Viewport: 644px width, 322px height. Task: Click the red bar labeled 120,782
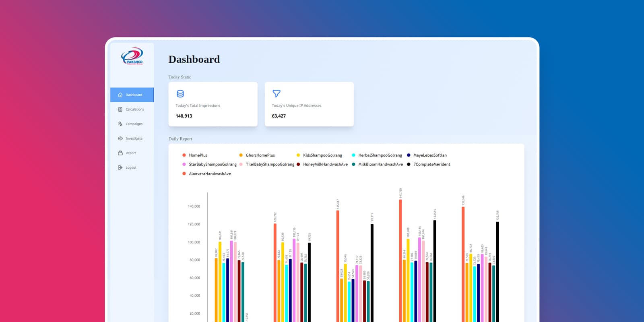275,273
